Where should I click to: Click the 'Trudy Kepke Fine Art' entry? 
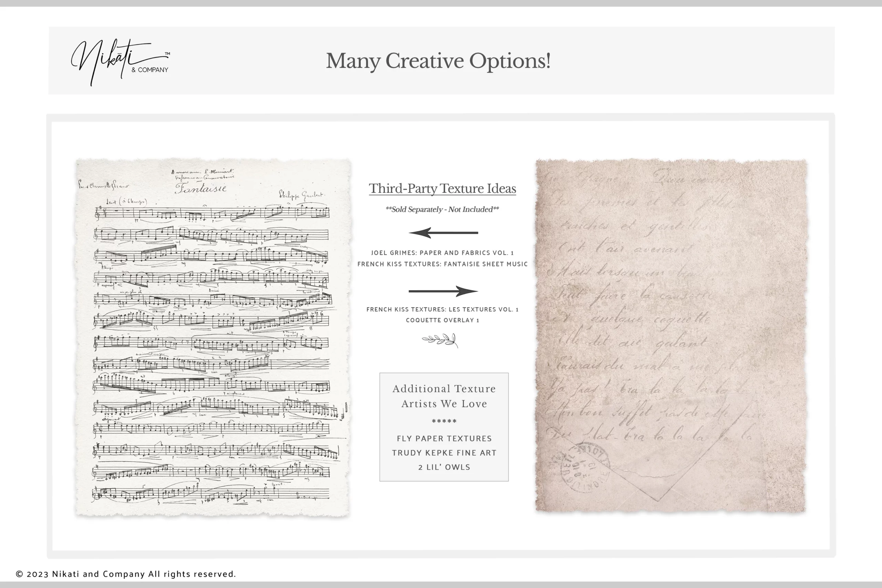click(444, 453)
